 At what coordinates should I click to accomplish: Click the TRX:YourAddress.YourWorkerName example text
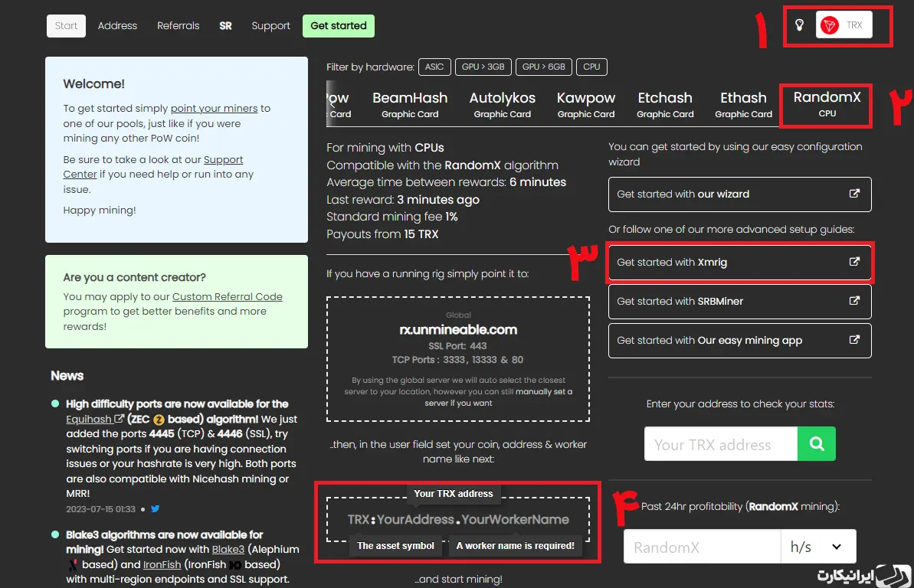(x=458, y=519)
